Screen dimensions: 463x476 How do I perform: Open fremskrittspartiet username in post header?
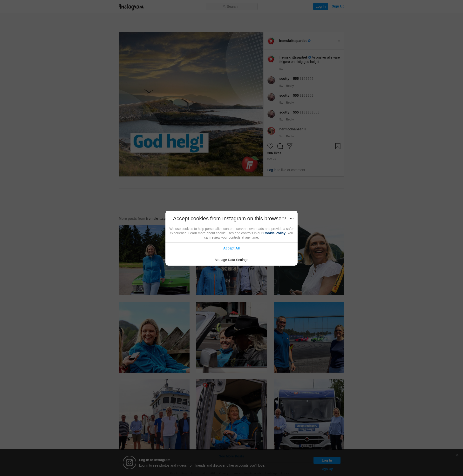tap(293, 41)
